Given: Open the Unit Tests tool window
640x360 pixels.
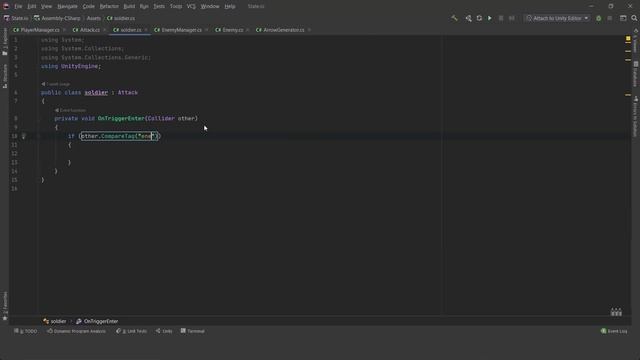Looking at the screenshot, I should [x=131, y=331].
